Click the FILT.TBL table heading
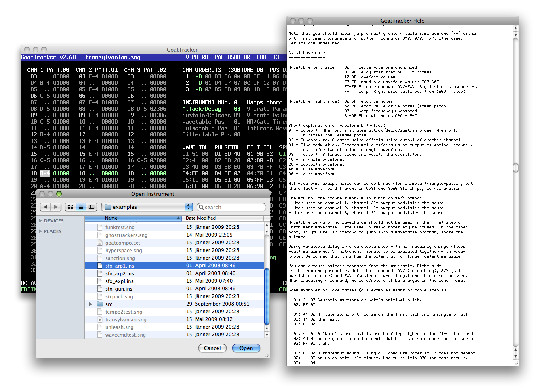Image resolution: width=542 pixels, height=392 pixels. [260, 147]
